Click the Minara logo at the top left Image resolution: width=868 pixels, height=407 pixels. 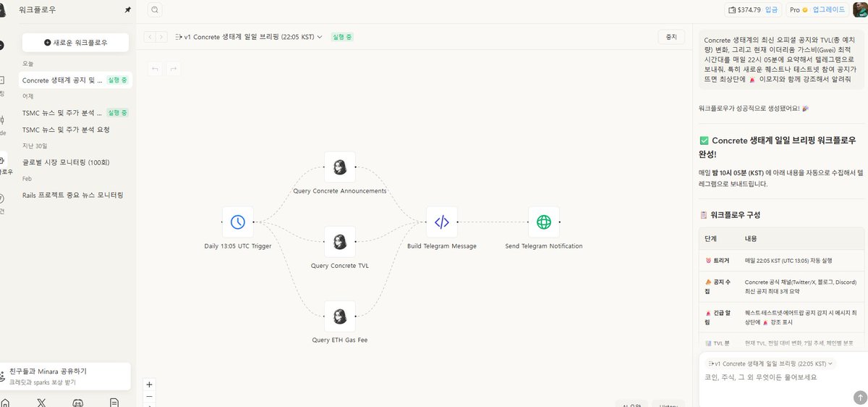(x=4, y=10)
